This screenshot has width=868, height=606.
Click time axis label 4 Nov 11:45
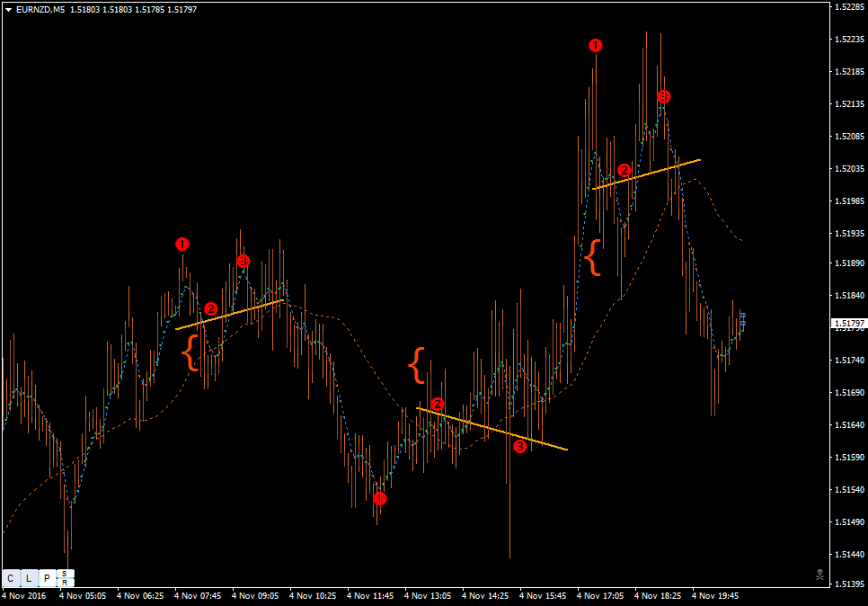370,596
